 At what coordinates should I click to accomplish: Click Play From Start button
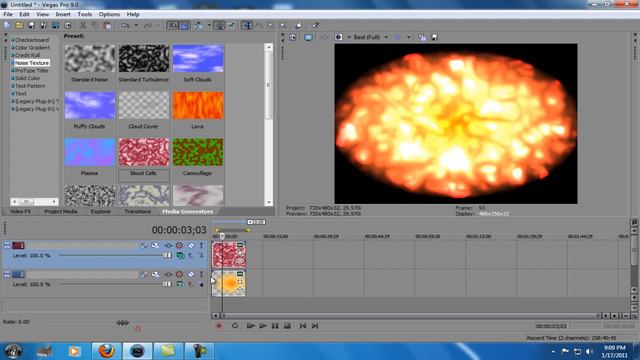click(251, 326)
